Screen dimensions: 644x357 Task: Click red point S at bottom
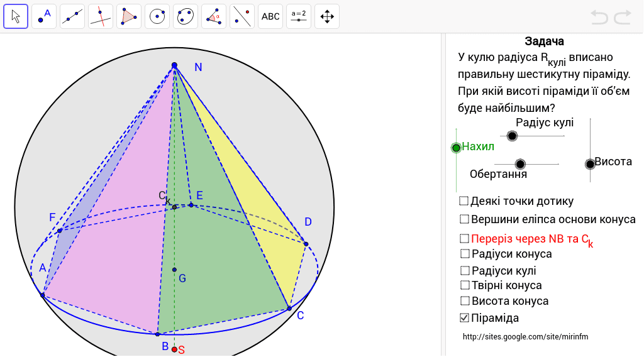point(174,349)
